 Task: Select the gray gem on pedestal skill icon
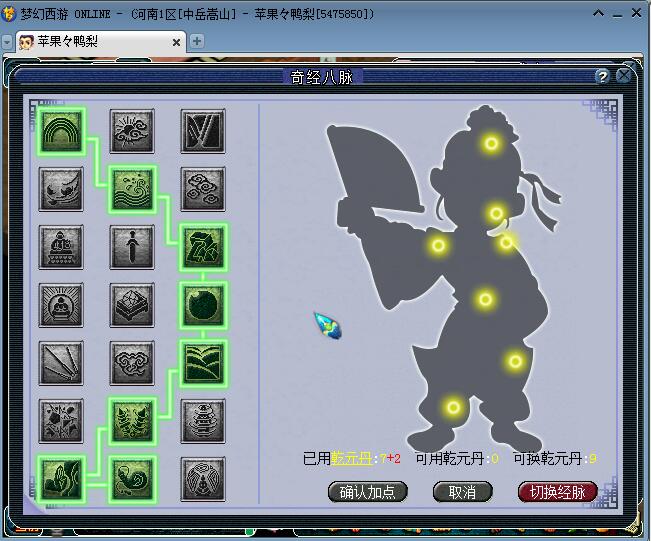coord(132,305)
